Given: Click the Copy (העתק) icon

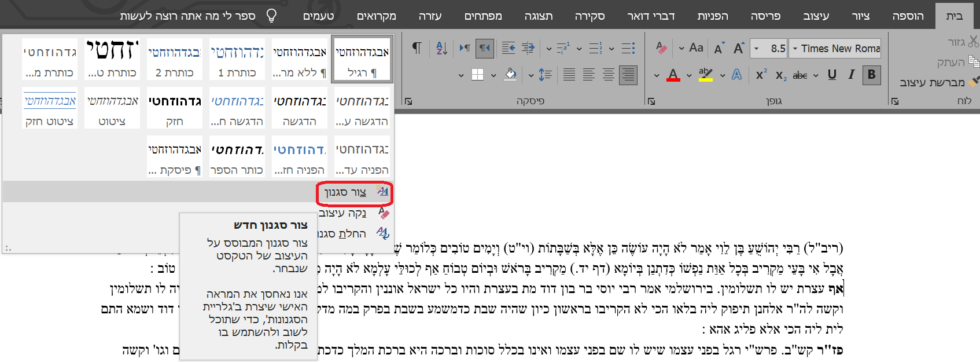Looking at the screenshot, I should (974, 61).
